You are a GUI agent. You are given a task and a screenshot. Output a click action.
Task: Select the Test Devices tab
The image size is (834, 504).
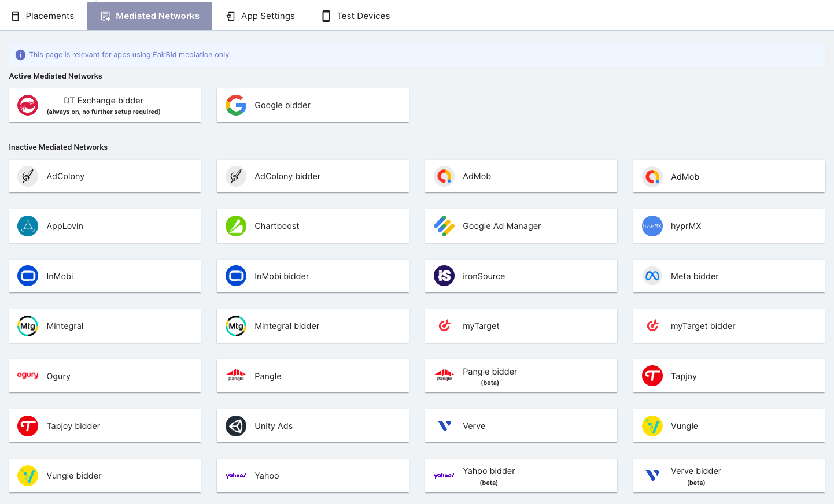[x=356, y=16]
